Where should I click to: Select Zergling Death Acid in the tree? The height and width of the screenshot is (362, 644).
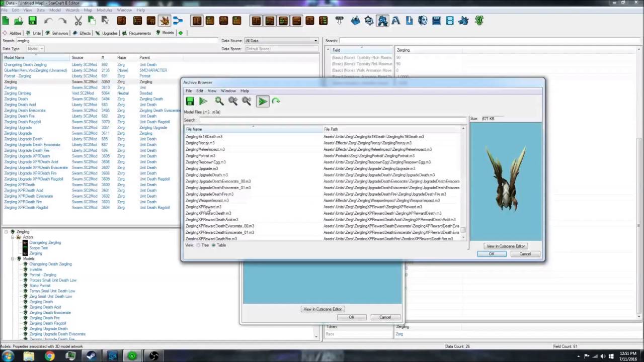45,307
